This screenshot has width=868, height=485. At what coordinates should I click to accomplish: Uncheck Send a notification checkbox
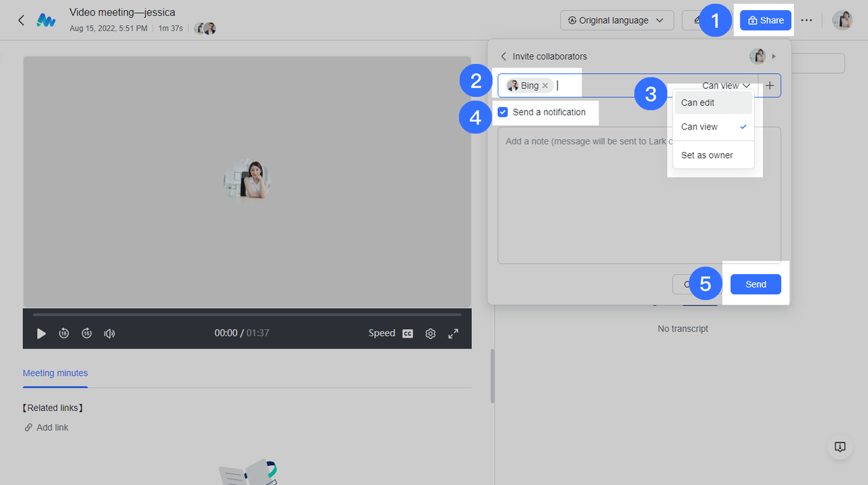pyautogui.click(x=502, y=112)
